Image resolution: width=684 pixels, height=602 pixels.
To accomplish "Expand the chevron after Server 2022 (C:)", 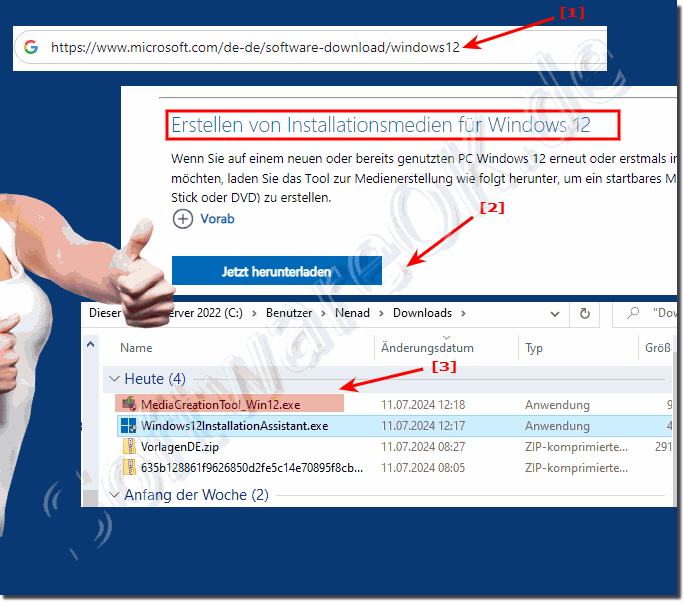I will 254,313.
